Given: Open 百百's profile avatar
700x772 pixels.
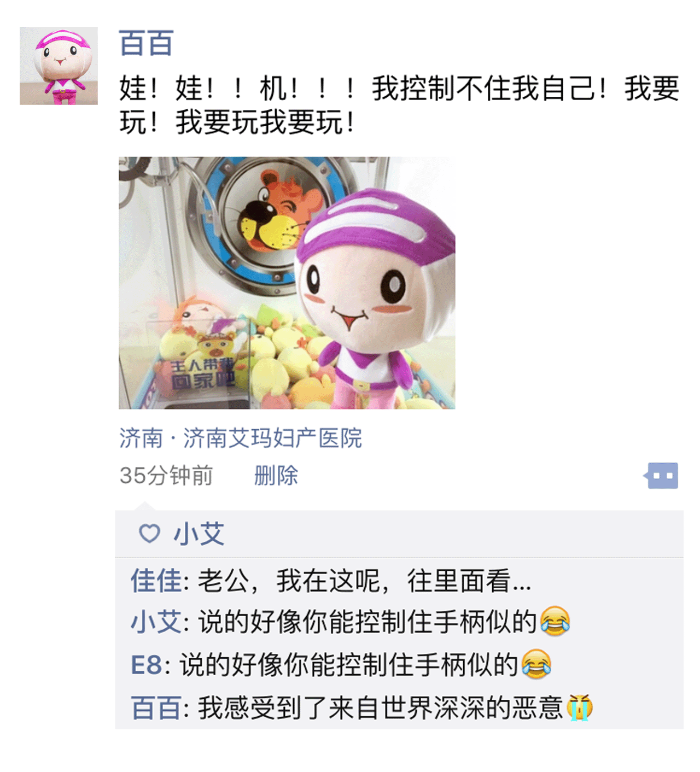Looking at the screenshot, I should pos(59,66).
